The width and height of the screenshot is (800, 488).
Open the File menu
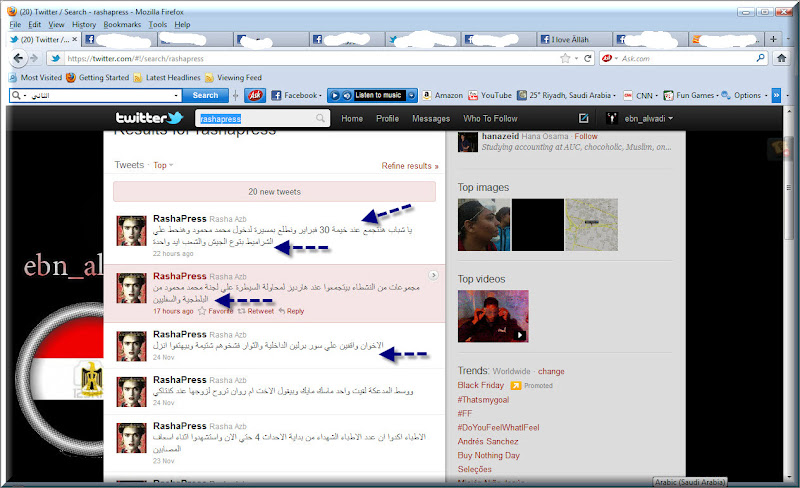tap(15, 25)
